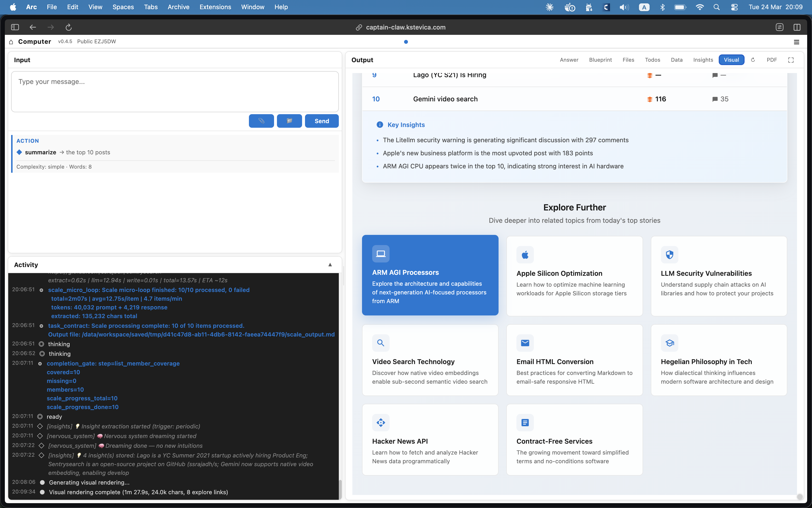
Task: Refresh the visual output
Action: click(753, 60)
